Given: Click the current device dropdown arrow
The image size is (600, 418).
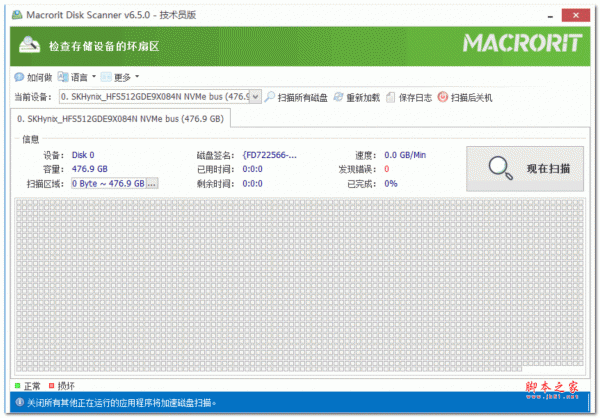Looking at the screenshot, I should pos(256,97).
